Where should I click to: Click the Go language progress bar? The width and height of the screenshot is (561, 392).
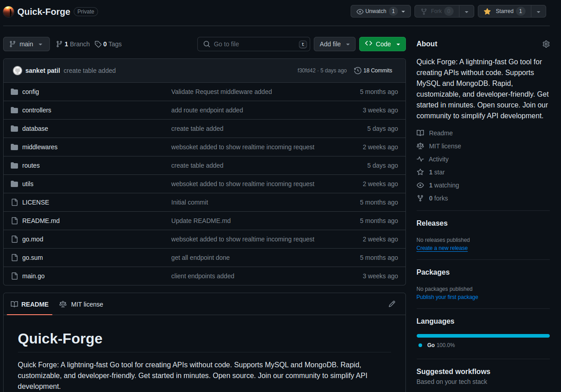483,336
